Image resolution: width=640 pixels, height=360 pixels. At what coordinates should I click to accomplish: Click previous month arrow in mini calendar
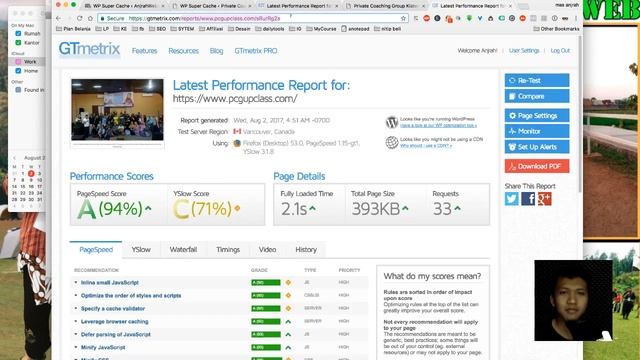(x=15, y=158)
